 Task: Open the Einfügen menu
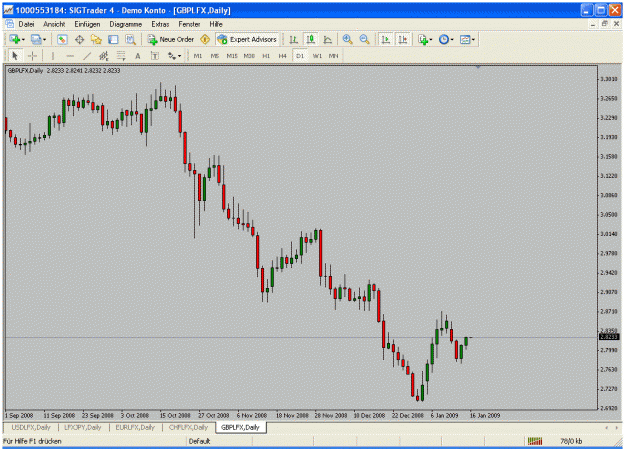click(87, 24)
